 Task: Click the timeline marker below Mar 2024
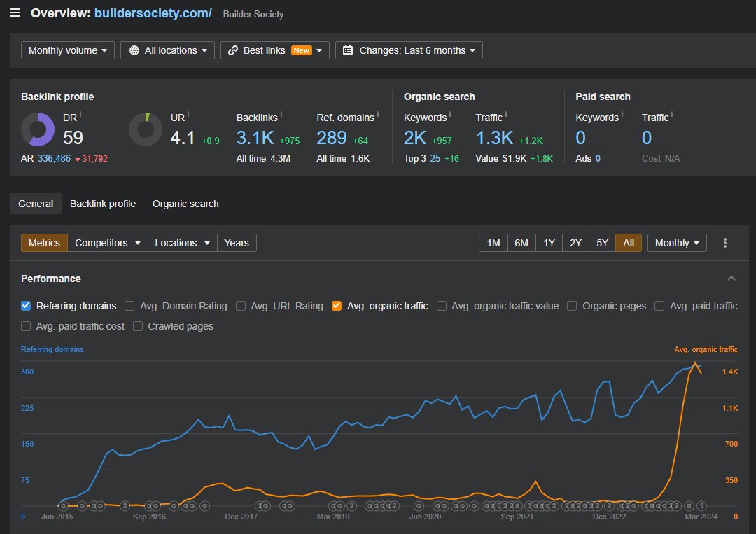[x=701, y=505]
